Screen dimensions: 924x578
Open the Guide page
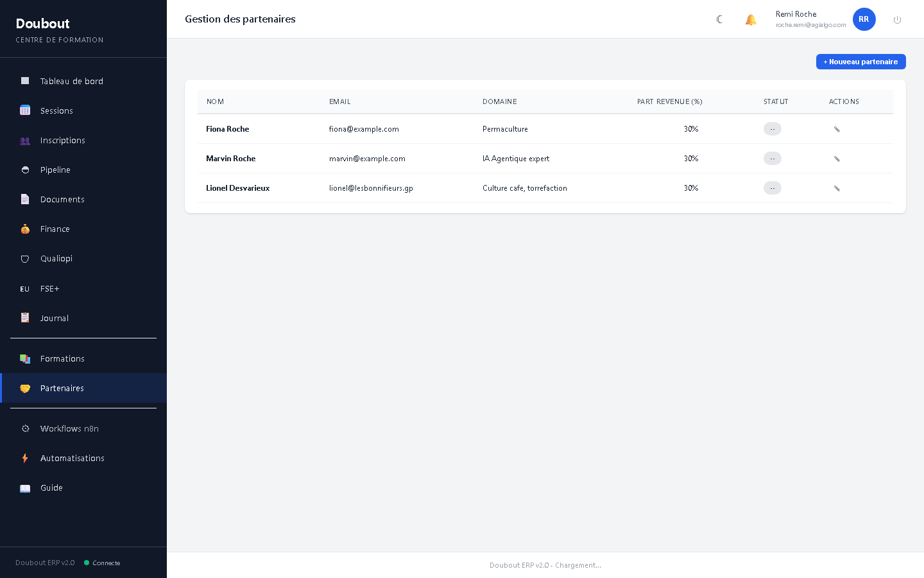(51, 487)
